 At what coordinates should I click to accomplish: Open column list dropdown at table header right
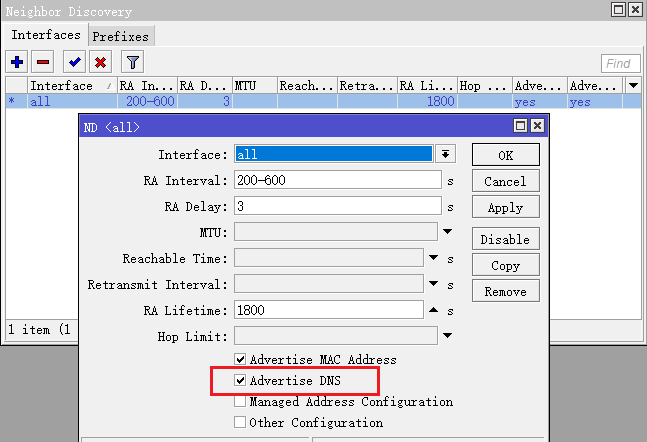coord(632,86)
